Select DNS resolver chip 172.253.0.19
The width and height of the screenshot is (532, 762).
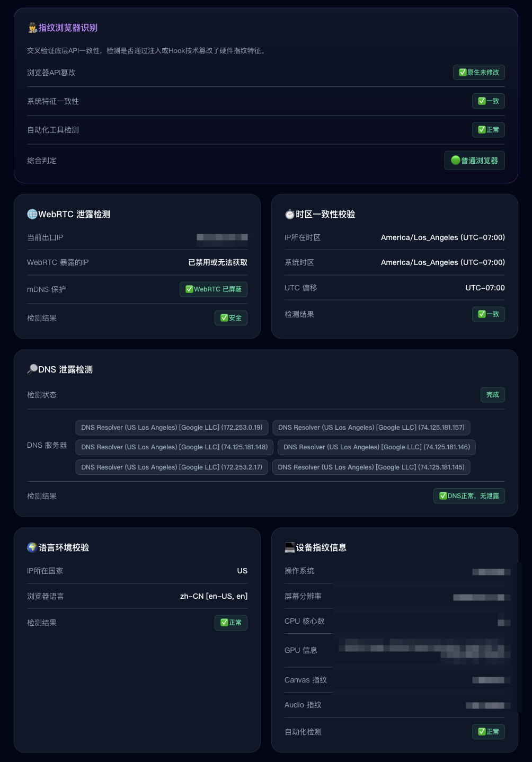point(172,428)
